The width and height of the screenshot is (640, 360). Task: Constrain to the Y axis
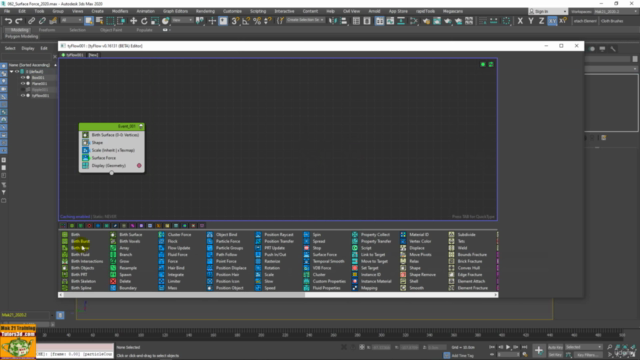(531, 21)
